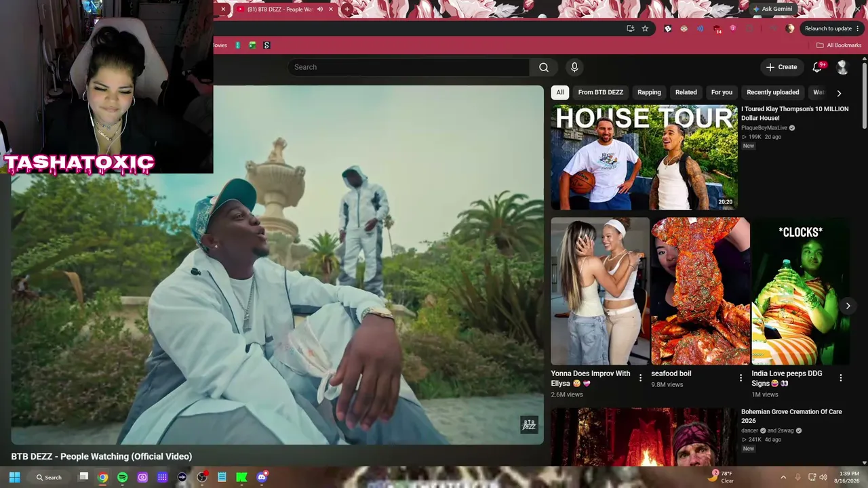
Task: Click the YouTube search input field
Action: pyautogui.click(x=409, y=67)
